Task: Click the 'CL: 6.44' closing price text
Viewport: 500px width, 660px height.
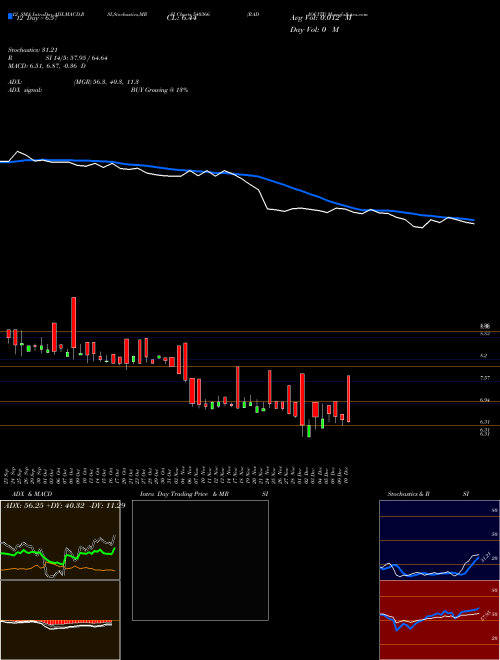Action: pos(181,19)
